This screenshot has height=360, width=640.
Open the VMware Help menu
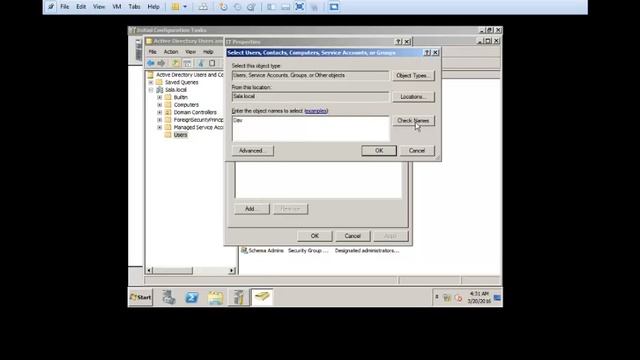pyautogui.click(x=153, y=7)
